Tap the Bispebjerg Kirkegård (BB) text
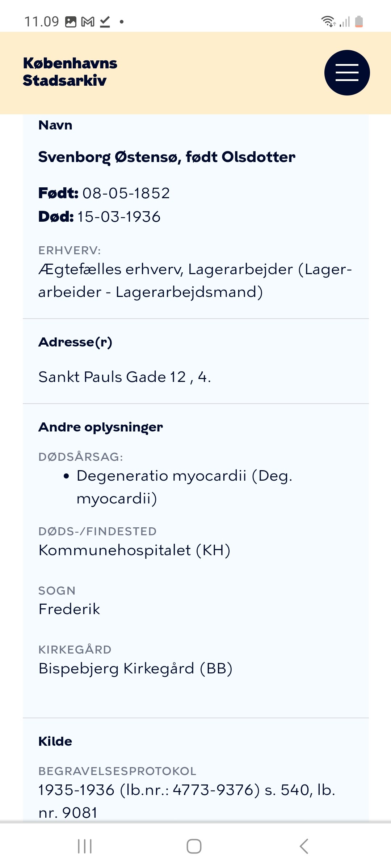The image size is (391, 868). click(x=135, y=668)
